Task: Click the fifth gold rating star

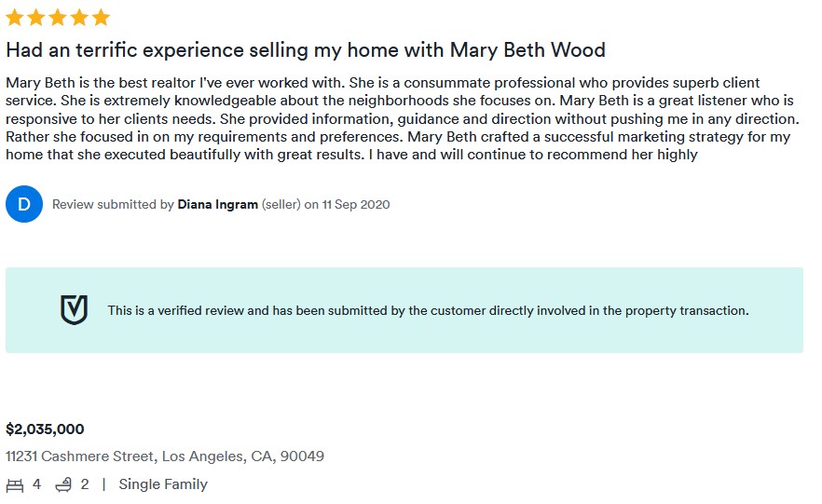Action: (101, 18)
